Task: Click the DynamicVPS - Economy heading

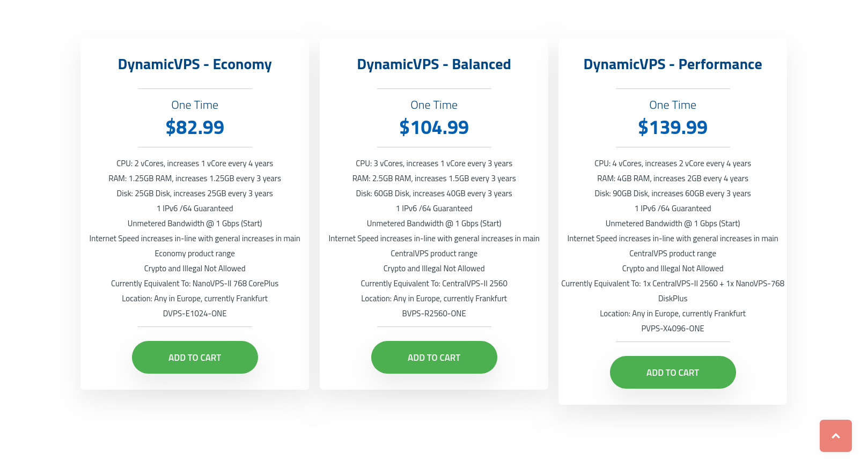Action: coord(195,64)
